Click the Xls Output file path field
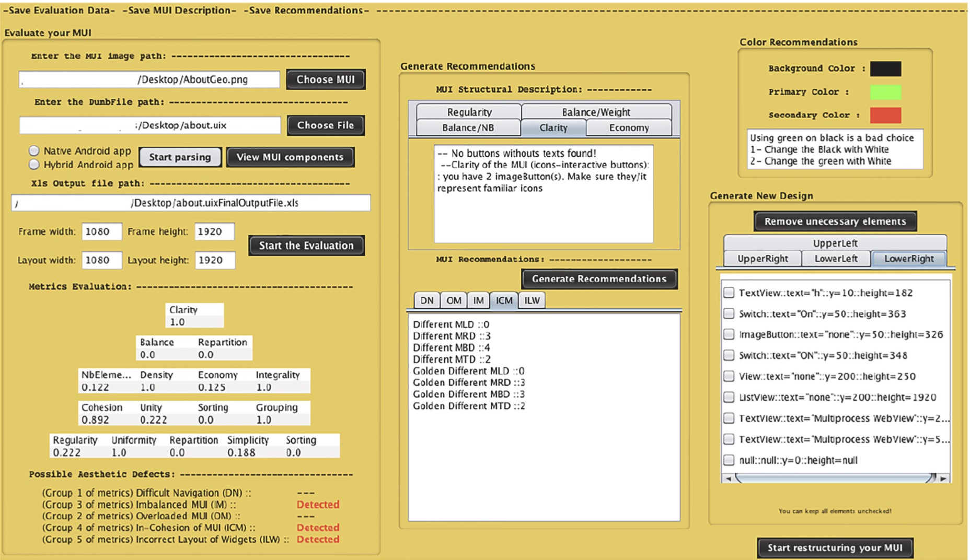Viewport: 970px width, 560px height. (x=191, y=203)
